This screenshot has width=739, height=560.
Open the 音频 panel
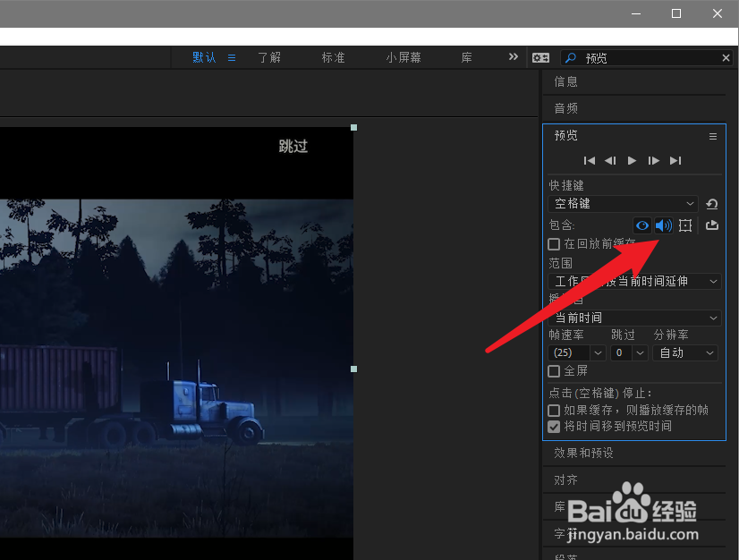566,108
